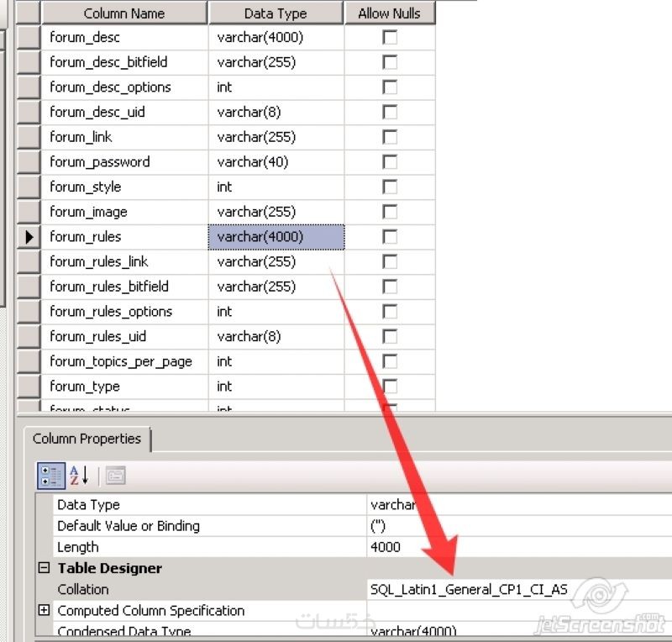Image resolution: width=672 pixels, height=642 pixels.
Task: Toggle Allow Nulls for forum_rules_uid
Action: pyautogui.click(x=390, y=336)
